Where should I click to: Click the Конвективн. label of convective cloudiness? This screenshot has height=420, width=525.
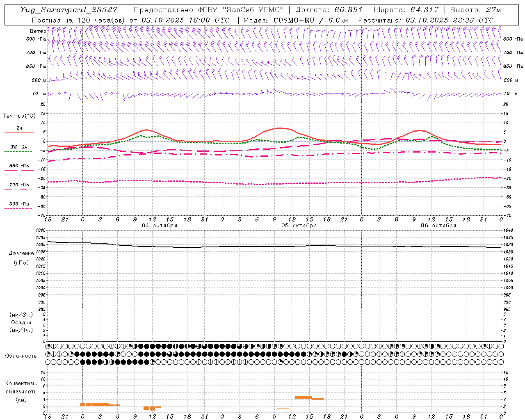[21, 383]
